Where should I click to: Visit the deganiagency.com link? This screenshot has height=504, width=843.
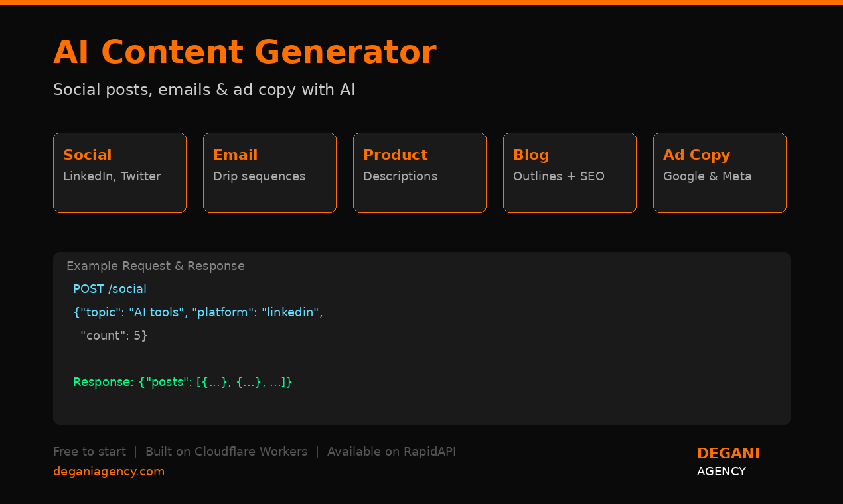pos(108,471)
